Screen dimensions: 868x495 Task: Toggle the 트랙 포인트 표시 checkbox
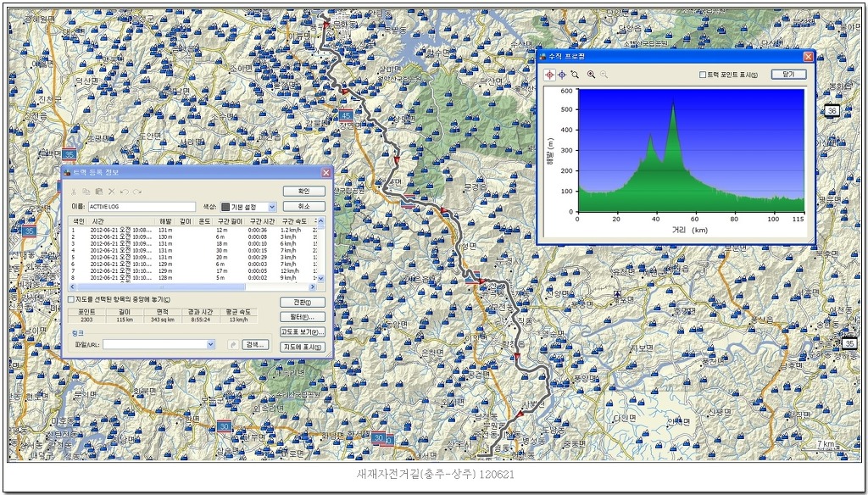pyautogui.click(x=703, y=75)
